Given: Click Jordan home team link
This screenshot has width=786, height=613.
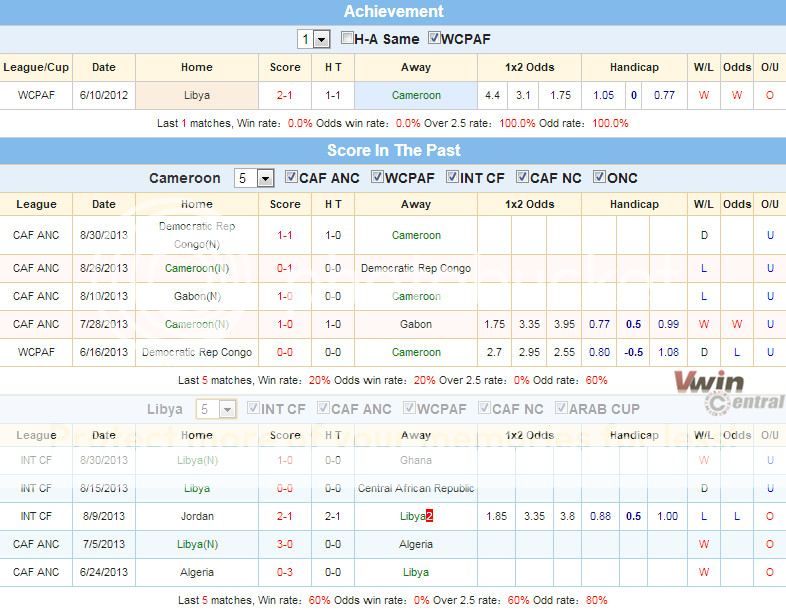Looking at the screenshot, I should point(197,516).
